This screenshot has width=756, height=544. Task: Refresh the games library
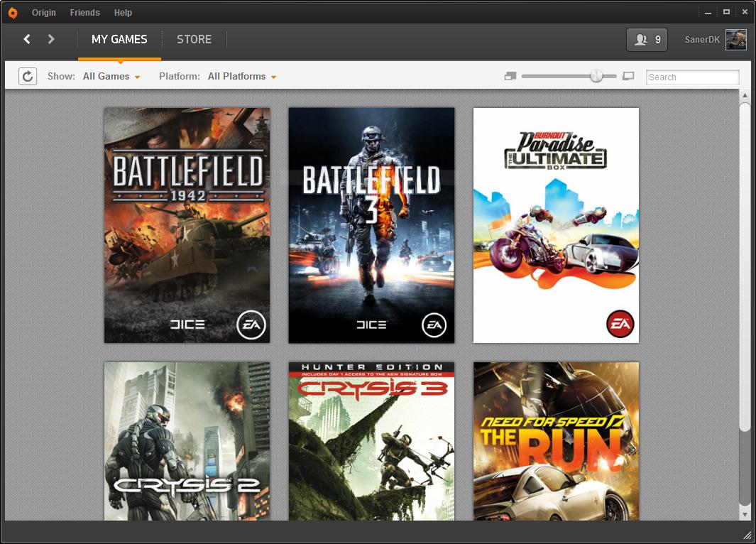coord(28,76)
